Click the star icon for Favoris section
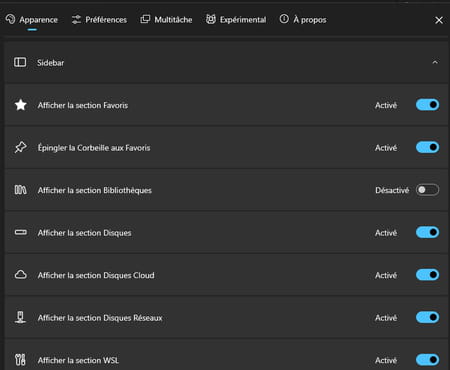Viewport: 450px width, 370px height. tap(21, 105)
